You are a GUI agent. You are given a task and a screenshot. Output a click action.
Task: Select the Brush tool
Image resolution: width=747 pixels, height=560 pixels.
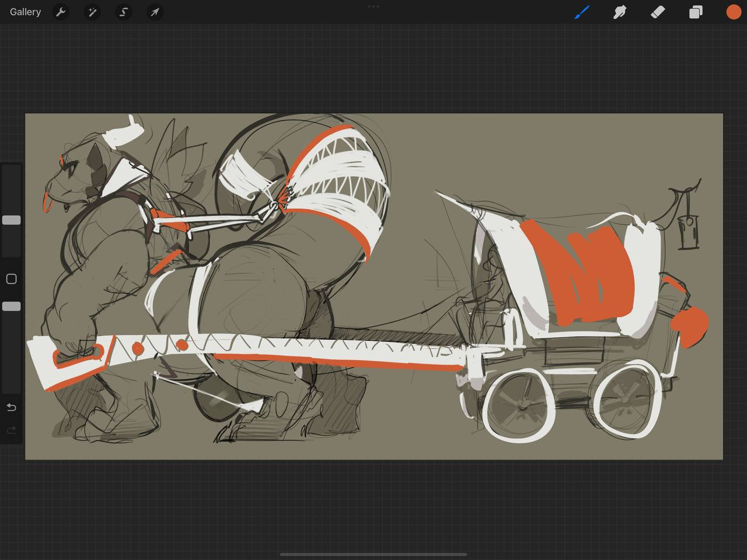582,12
